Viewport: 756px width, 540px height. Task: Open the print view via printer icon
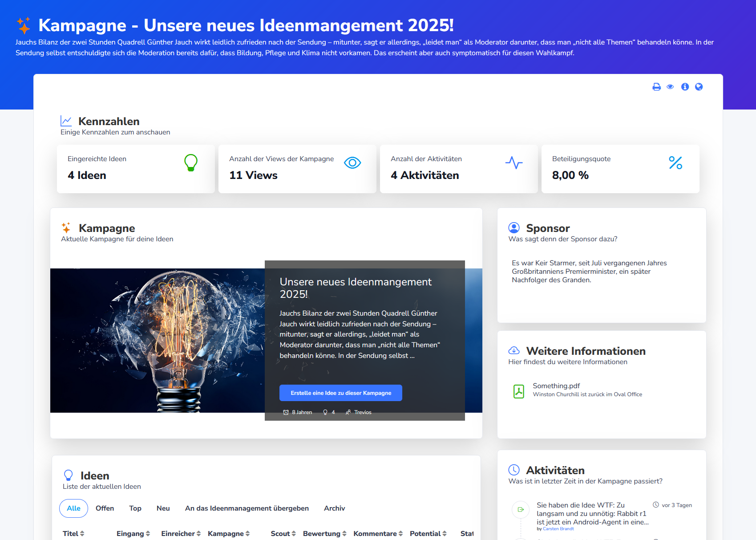point(656,87)
